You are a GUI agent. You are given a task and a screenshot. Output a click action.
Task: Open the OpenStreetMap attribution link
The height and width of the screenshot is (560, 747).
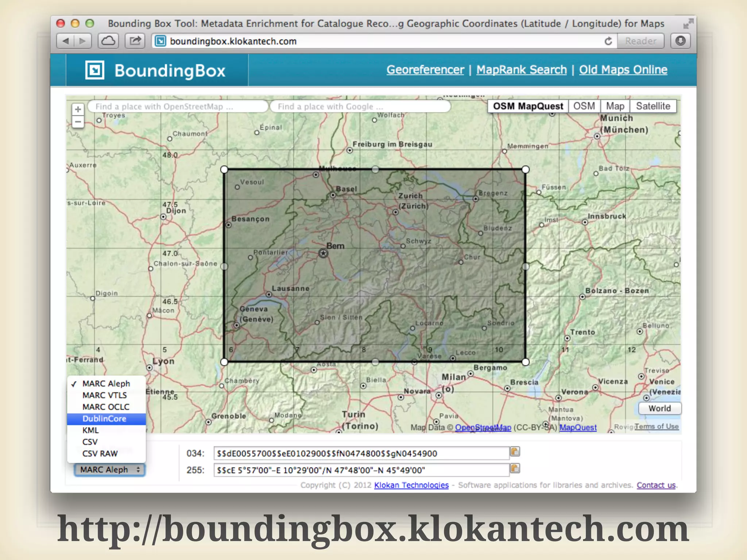coord(483,427)
